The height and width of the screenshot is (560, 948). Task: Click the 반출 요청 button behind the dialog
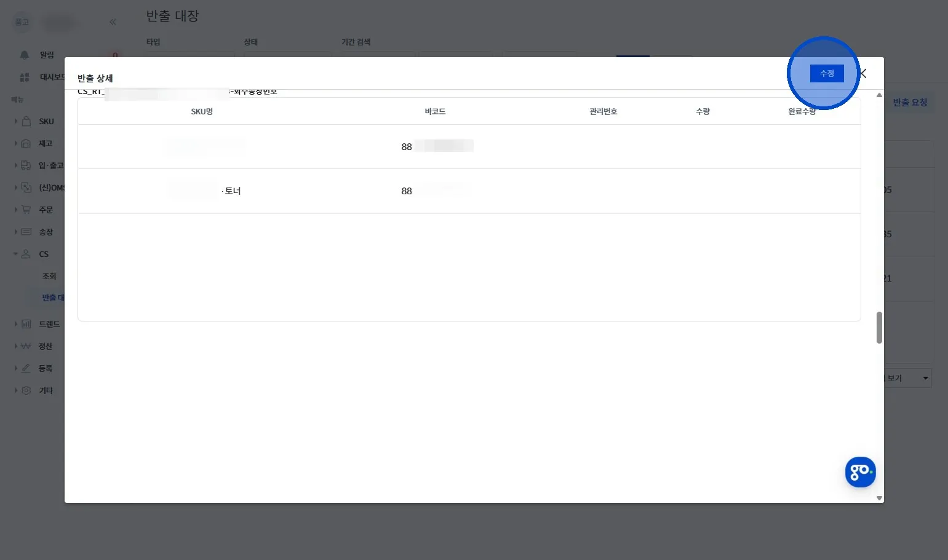pos(910,103)
